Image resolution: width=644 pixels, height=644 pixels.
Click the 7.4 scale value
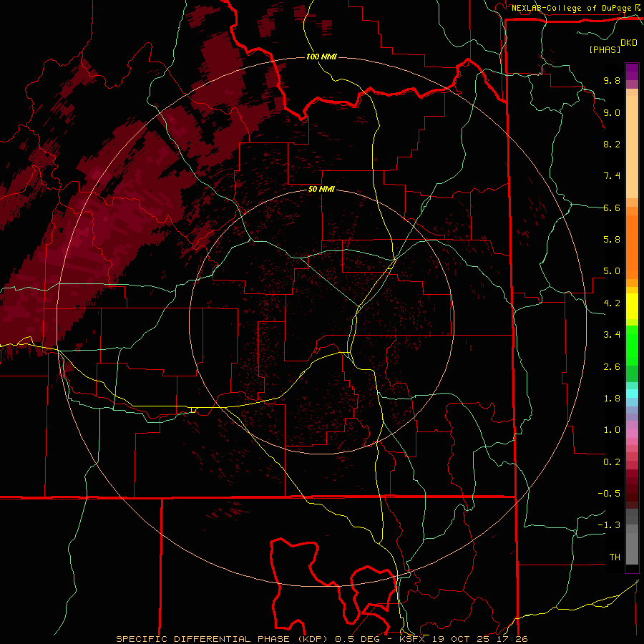pyautogui.click(x=612, y=176)
